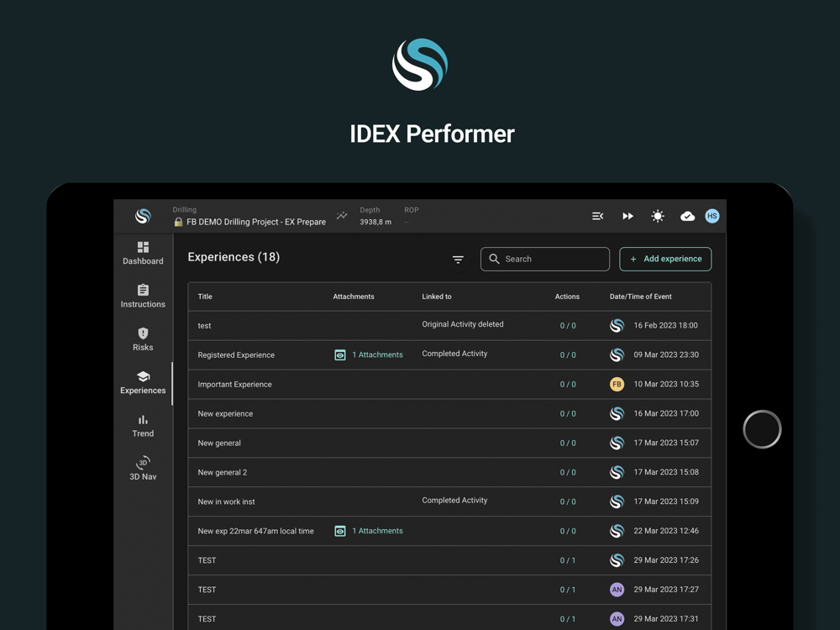Preview attachment icon for Registered Experience
The height and width of the screenshot is (630, 840).
pyautogui.click(x=340, y=354)
